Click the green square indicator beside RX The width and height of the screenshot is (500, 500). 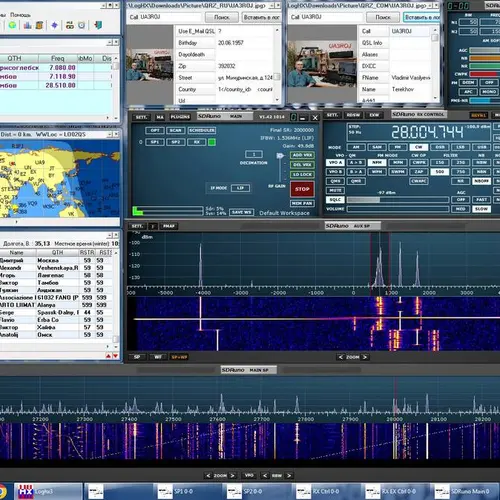tap(212, 142)
